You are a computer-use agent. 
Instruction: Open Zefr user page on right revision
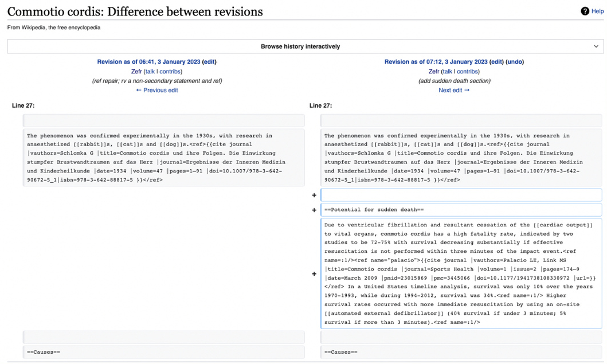coord(433,72)
